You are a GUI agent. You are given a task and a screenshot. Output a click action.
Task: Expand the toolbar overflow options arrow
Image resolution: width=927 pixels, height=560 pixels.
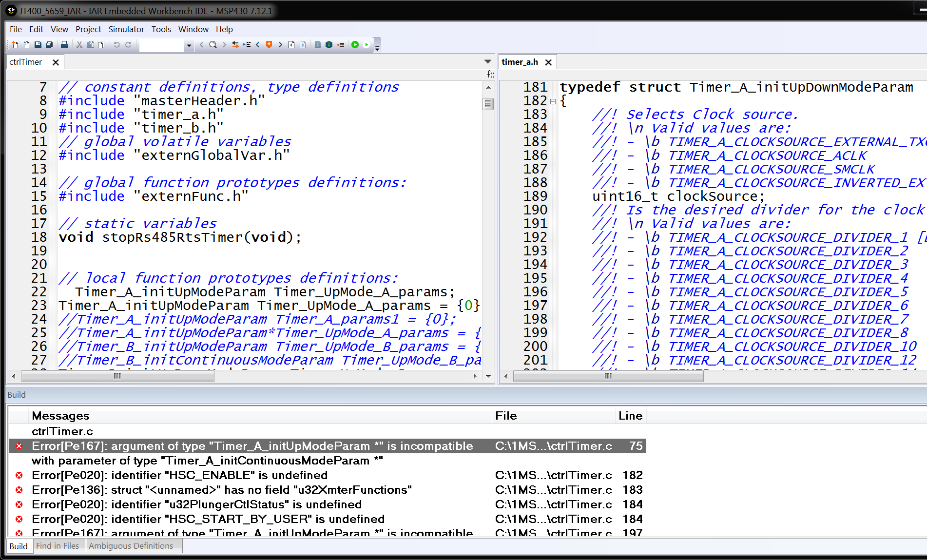[377, 48]
